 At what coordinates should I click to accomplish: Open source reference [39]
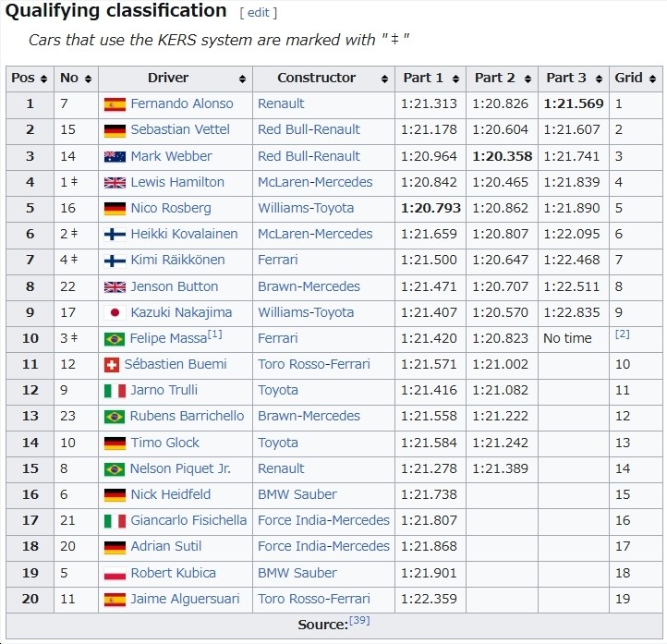(x=359, y=621)
